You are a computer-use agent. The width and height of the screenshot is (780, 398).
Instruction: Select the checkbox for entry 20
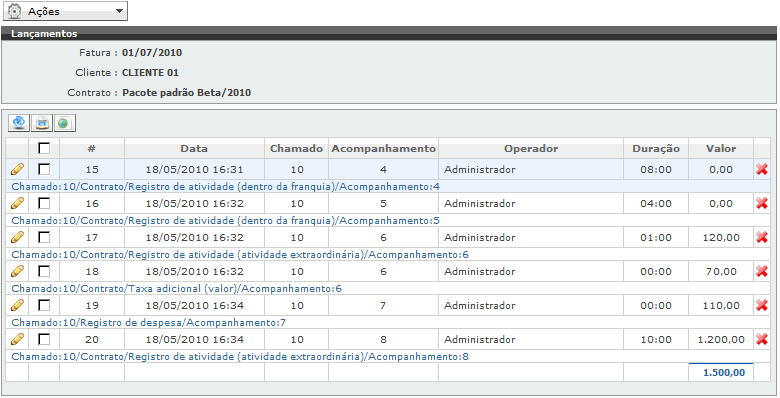coord(44,339)
